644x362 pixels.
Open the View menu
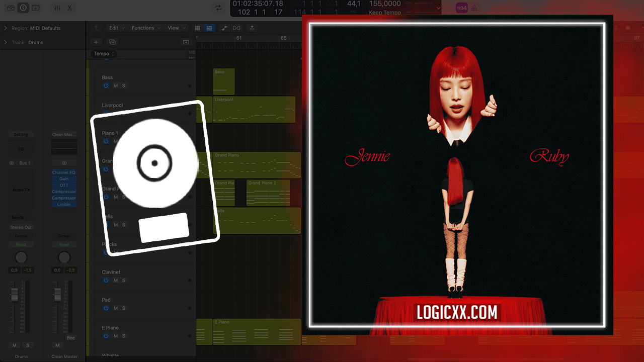pyautogui.click(x=176, y=28)
